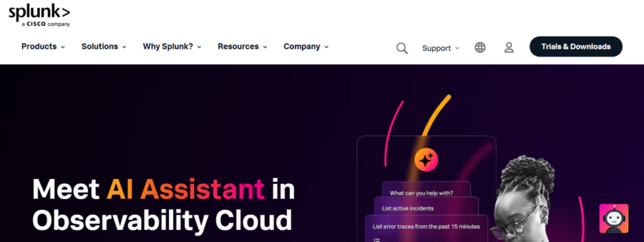Click the Splunk logo
The width and height of the screenshot is (644, 242).
[40, 16]
